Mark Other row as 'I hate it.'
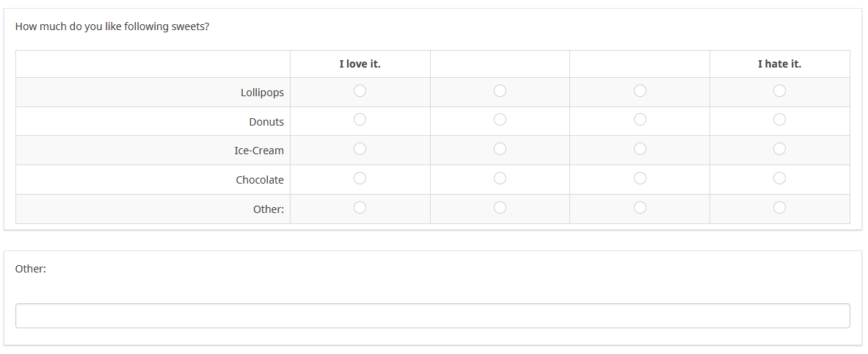868x354 pixels. 779,208
